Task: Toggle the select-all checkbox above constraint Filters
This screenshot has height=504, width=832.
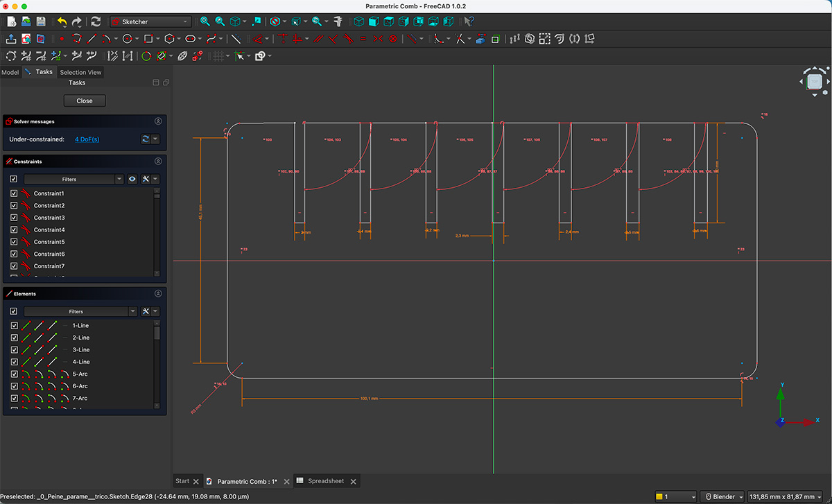Action: click(x=12, y=179)
